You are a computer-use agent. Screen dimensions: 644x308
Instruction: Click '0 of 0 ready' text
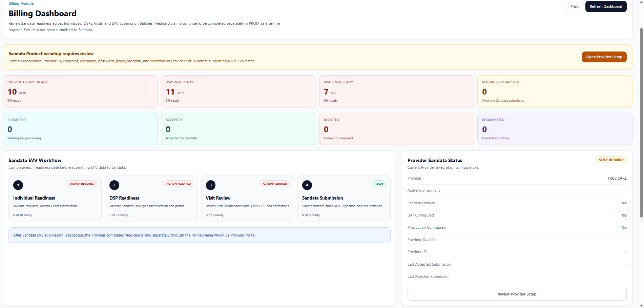click(311, 215)
